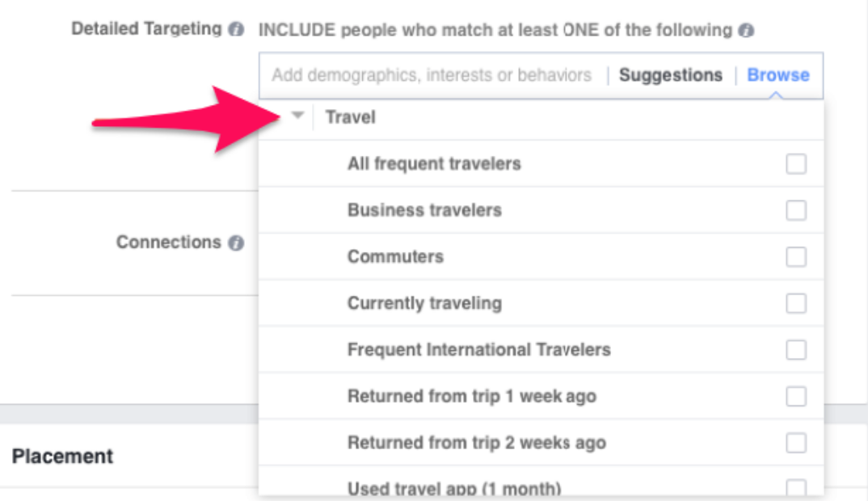Collapse the Travel category arrow

298,116
